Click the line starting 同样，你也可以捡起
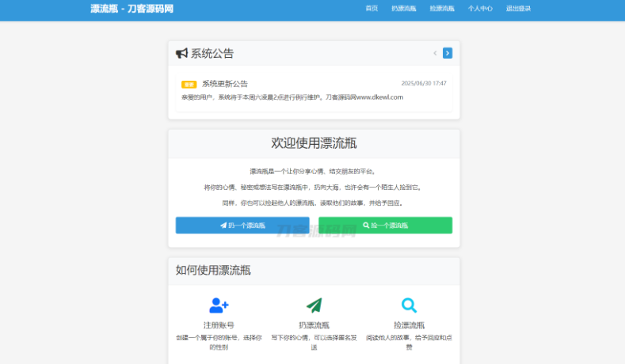 click(x=314, y=203)
